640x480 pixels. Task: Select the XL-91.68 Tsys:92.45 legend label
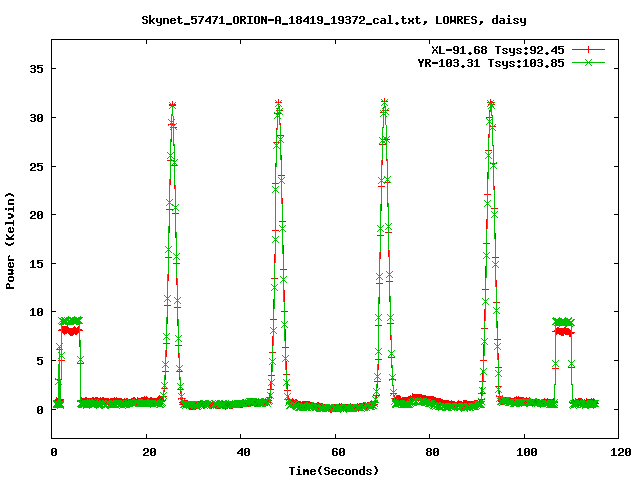[x=498, y=50]
